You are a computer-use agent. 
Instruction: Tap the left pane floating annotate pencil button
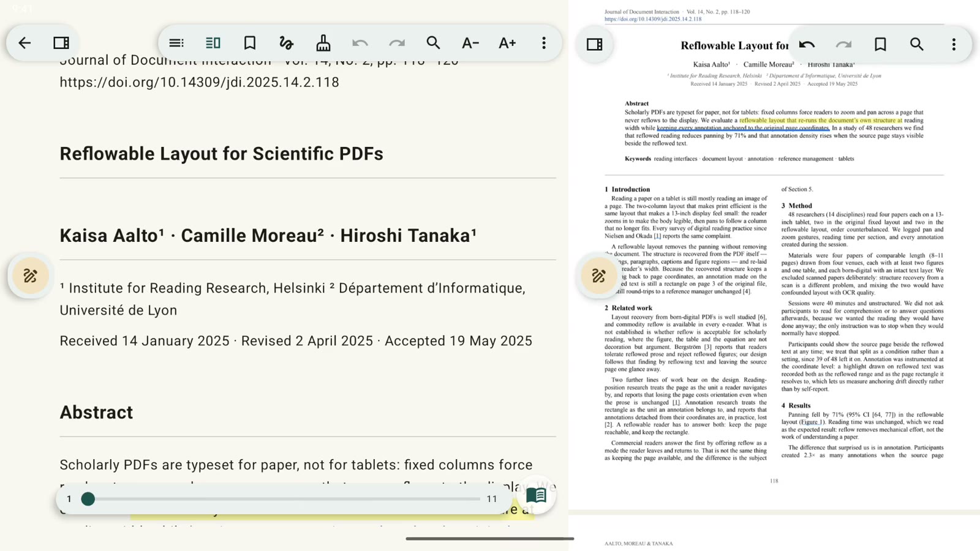coord(30,275)
